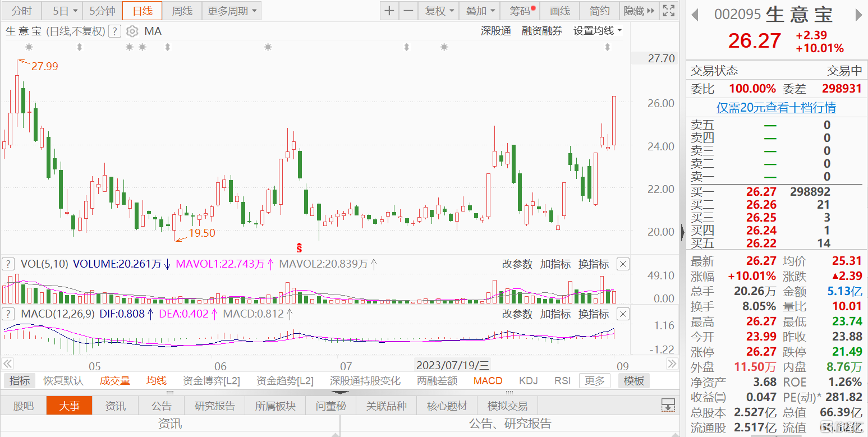Collapse the bottom news panel handle
This screenshot has width=868, height=437.
click(x=340, y=393)
